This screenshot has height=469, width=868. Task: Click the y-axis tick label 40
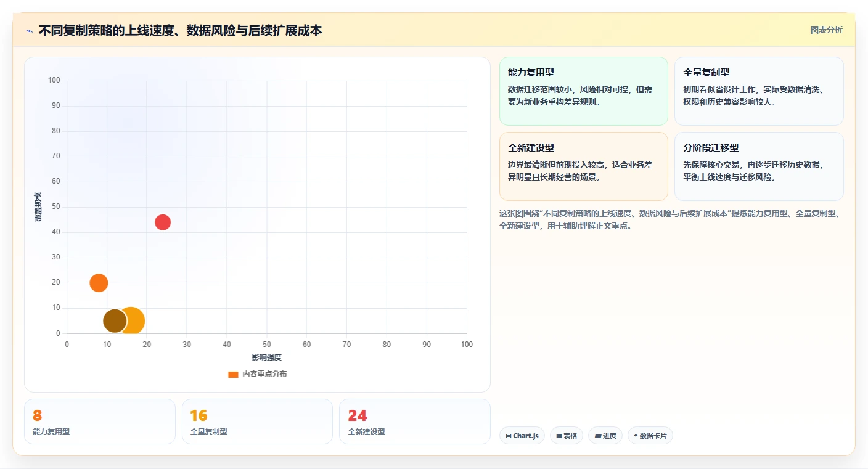tap(56, 232)
